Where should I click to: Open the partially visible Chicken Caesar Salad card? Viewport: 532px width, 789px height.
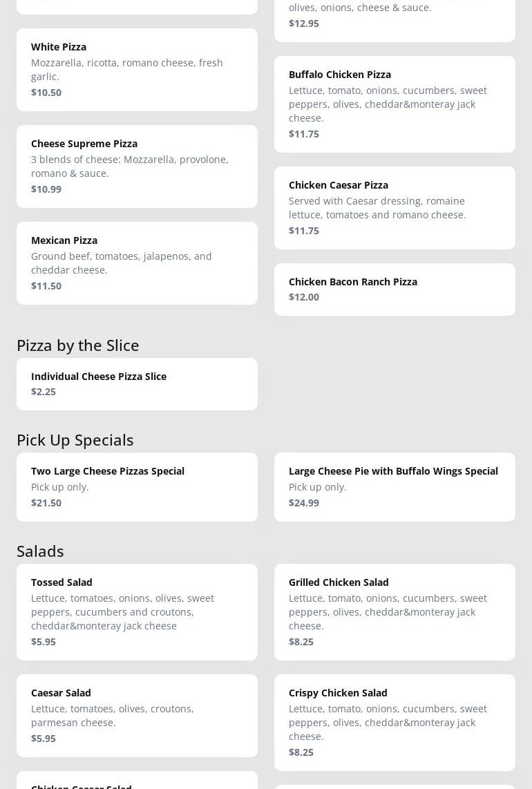coord(137,782)
